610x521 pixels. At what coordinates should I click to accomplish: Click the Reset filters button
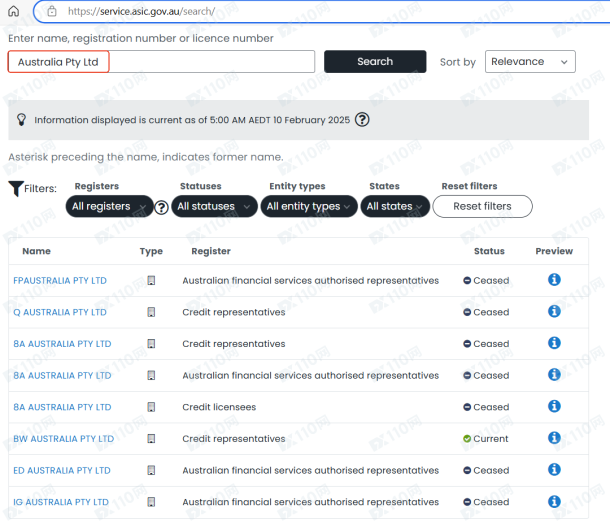(482, 206)
